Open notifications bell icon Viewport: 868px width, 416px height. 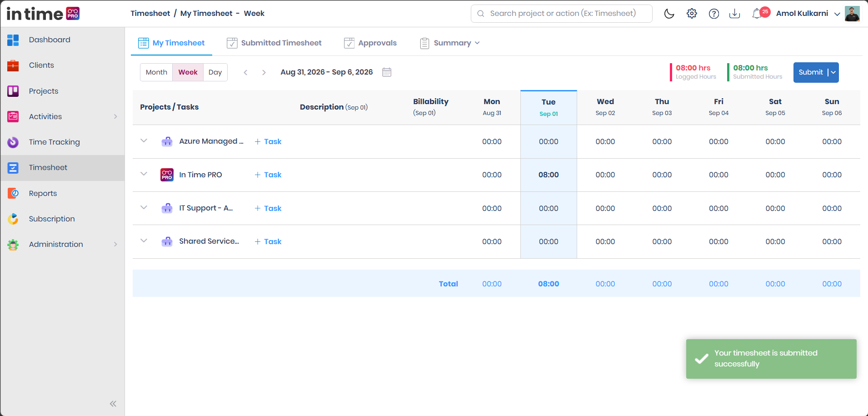pyautogui.click(x=757, y=14)
